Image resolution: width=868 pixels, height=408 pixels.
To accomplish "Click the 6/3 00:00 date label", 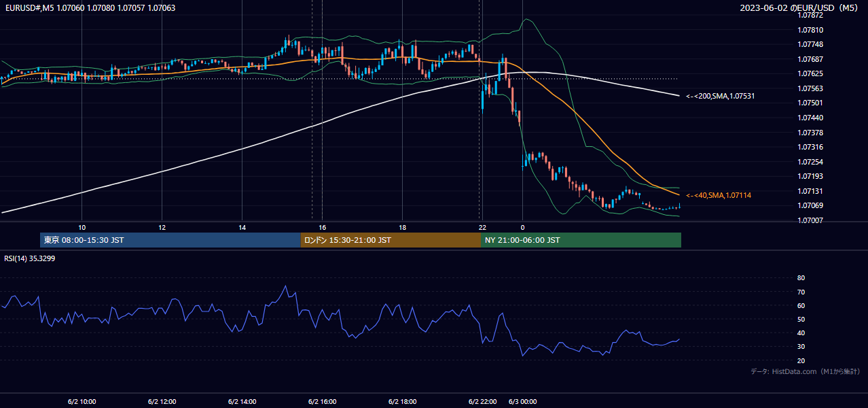I will click(x=522, y=401).
